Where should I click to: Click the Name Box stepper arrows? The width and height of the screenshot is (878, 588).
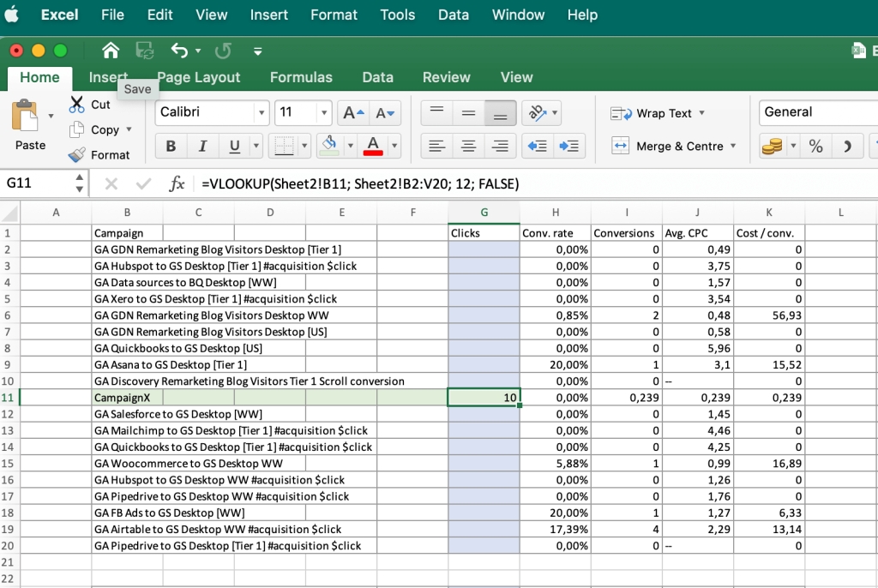tap(80, 183)
